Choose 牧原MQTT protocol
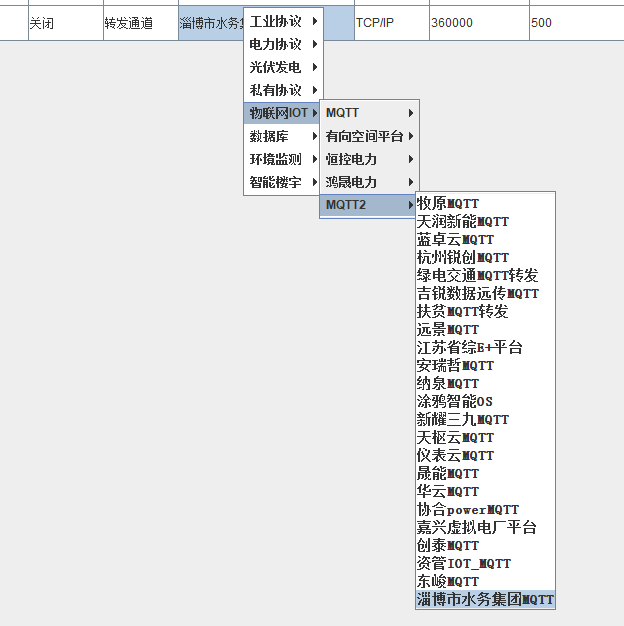 [x=485, y=203]
